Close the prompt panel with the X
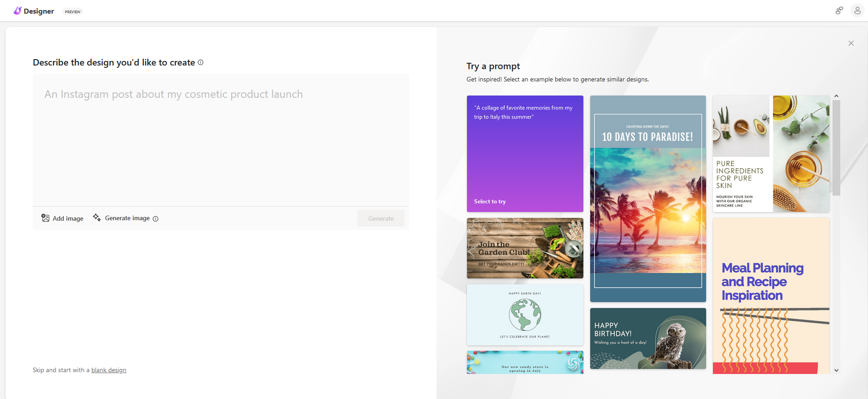The width and height of the screenshot is (868, 399). (851, 43)
